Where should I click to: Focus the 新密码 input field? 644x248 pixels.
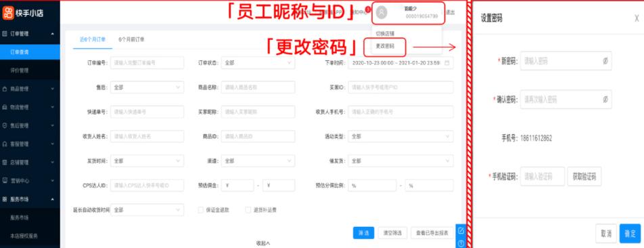[566, 61]
